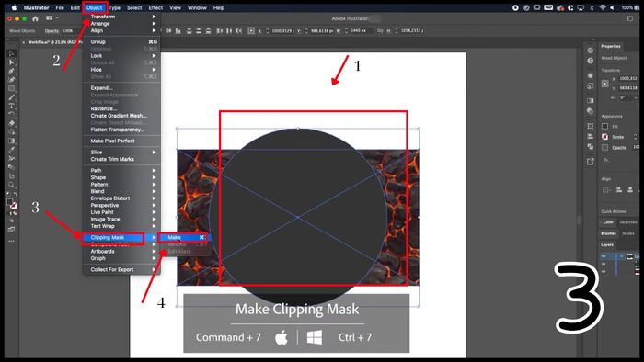Click the vertical align center button in Properties Align
Screen dimensions: 644x362
tap(630, 190)
